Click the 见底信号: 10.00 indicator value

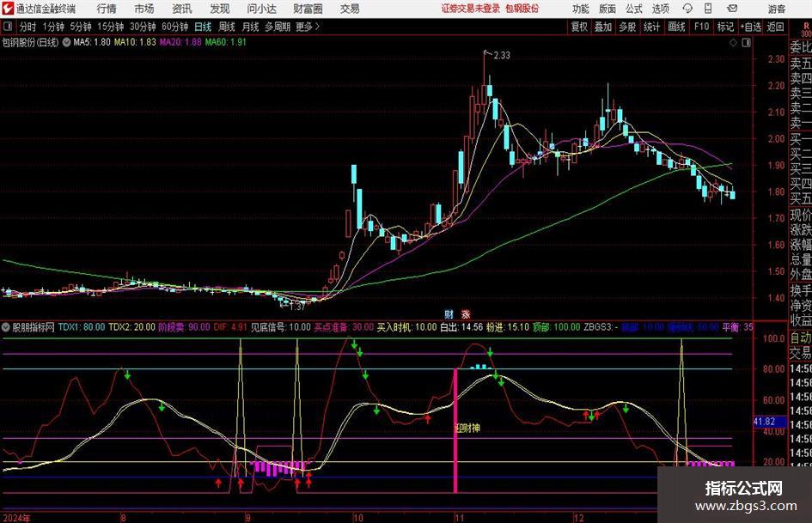(x=281, y=327)
